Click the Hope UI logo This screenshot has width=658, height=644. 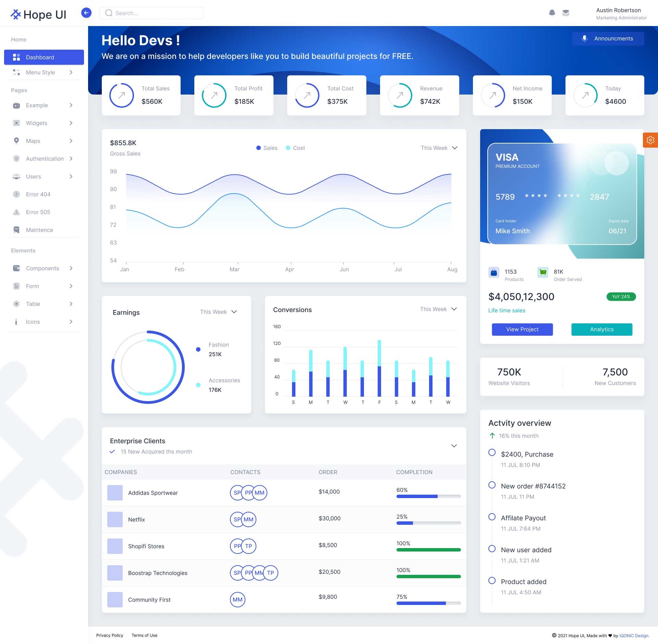coord(38,14)
